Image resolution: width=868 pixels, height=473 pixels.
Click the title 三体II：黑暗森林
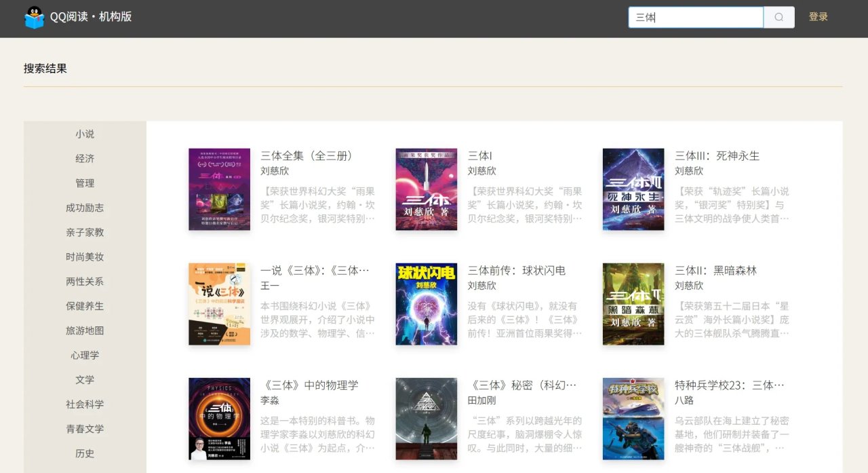(716, 270)
